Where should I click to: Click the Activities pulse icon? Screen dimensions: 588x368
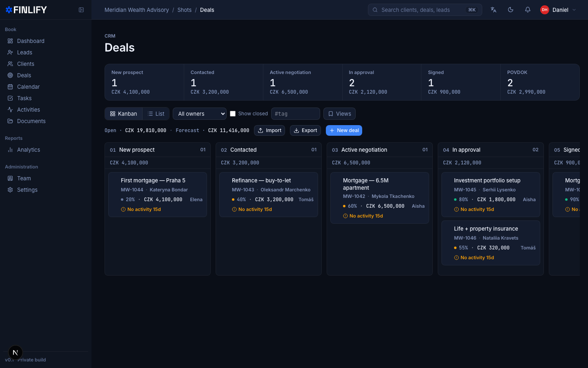pyautogui.click(x=10, y=110)
